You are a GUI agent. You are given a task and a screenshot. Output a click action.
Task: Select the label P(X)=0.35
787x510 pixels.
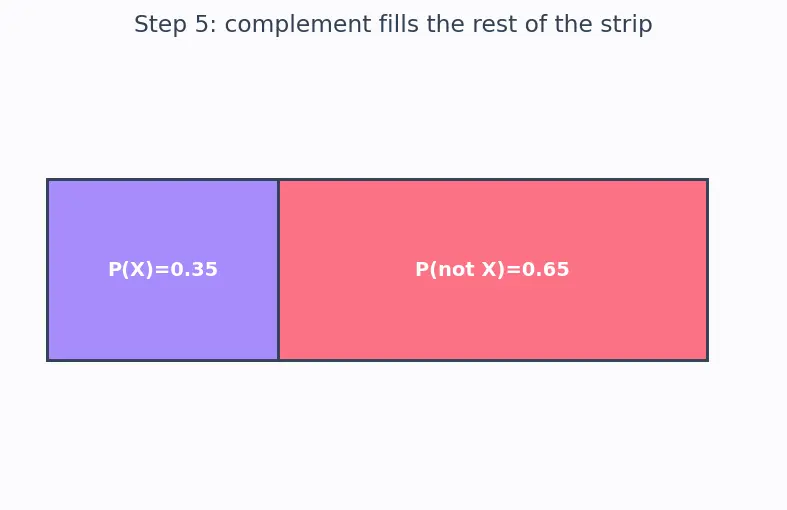click(x=163, y=270)
